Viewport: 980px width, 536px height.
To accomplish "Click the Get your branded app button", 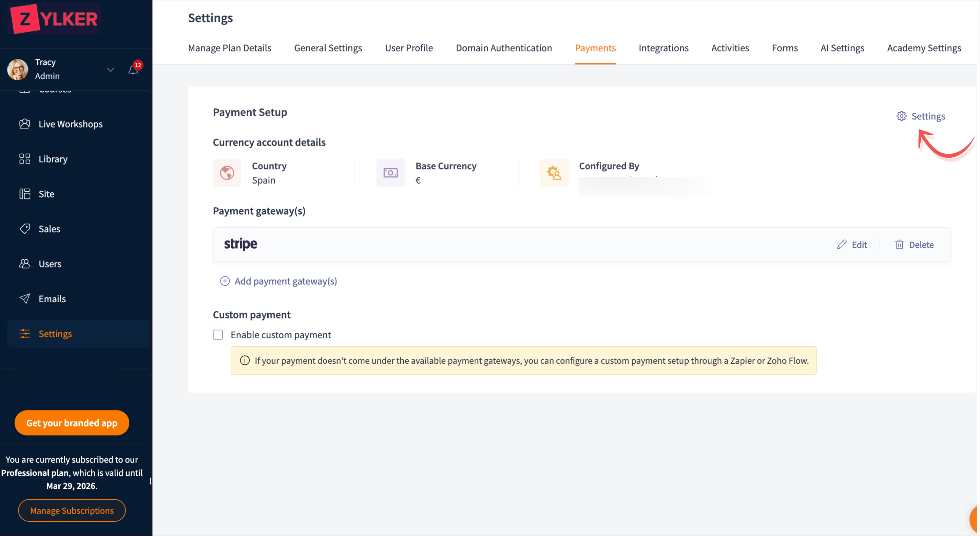I will (x=72, y=423).
